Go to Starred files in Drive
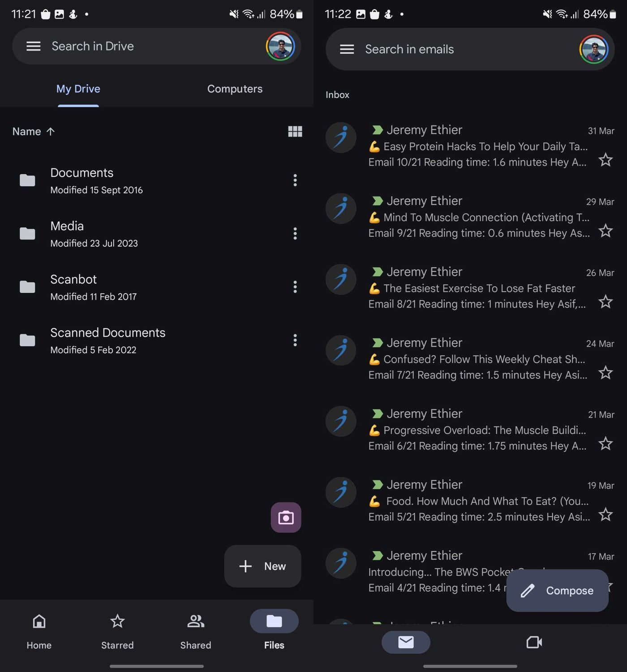 click(117, 631)
